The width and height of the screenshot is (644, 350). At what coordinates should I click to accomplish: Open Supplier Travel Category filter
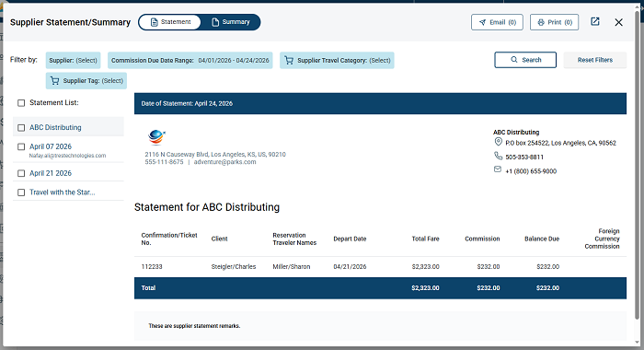pos(337,61)
